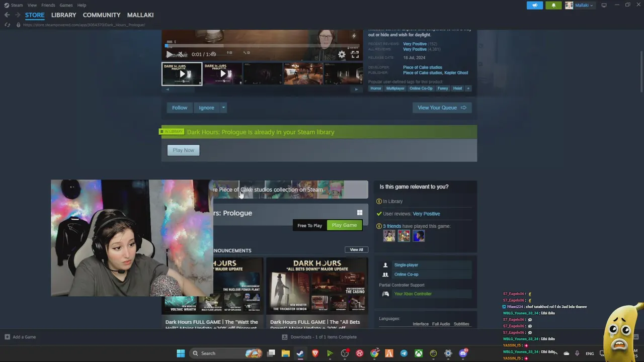Select the first Dark Hours trailer thumbnail
Screen dimensions: 644x362
pos(182,74)
